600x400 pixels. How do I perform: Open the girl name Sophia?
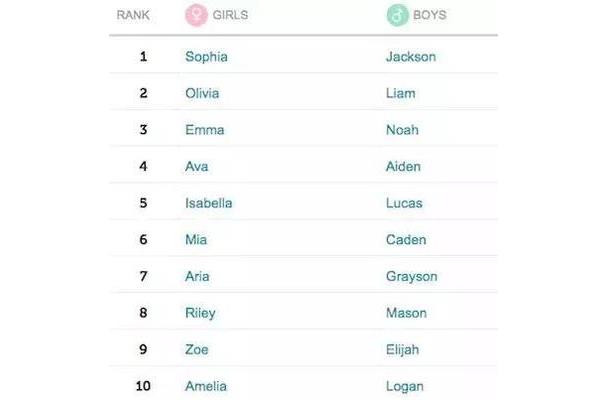[x=206, y=57]
